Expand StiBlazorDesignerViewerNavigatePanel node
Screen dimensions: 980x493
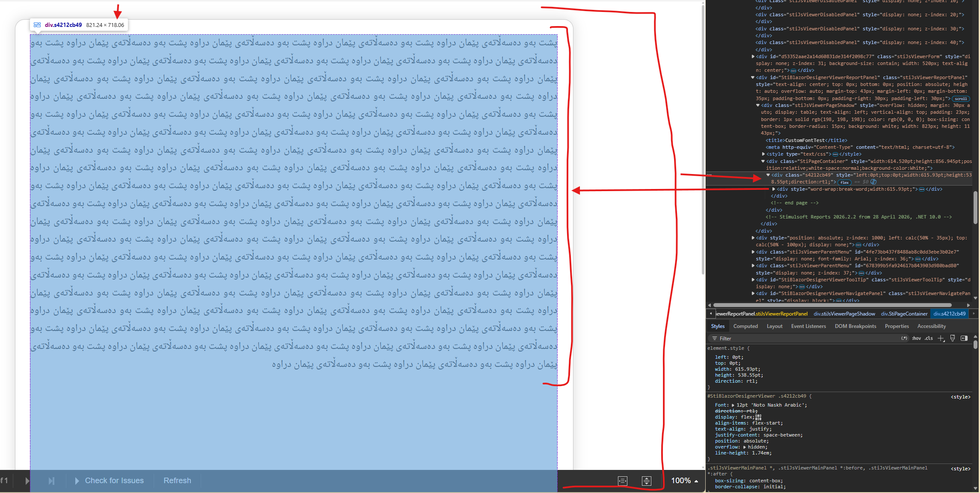(753, 293)
